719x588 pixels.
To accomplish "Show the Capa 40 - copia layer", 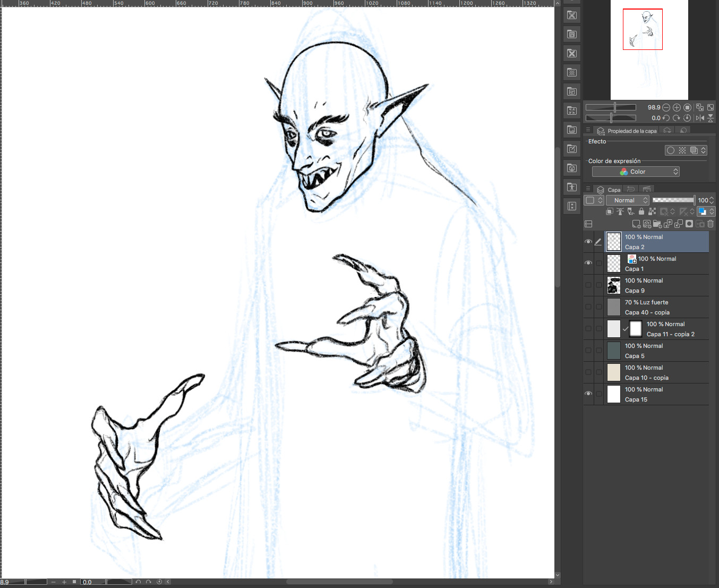I will point(588,306).
